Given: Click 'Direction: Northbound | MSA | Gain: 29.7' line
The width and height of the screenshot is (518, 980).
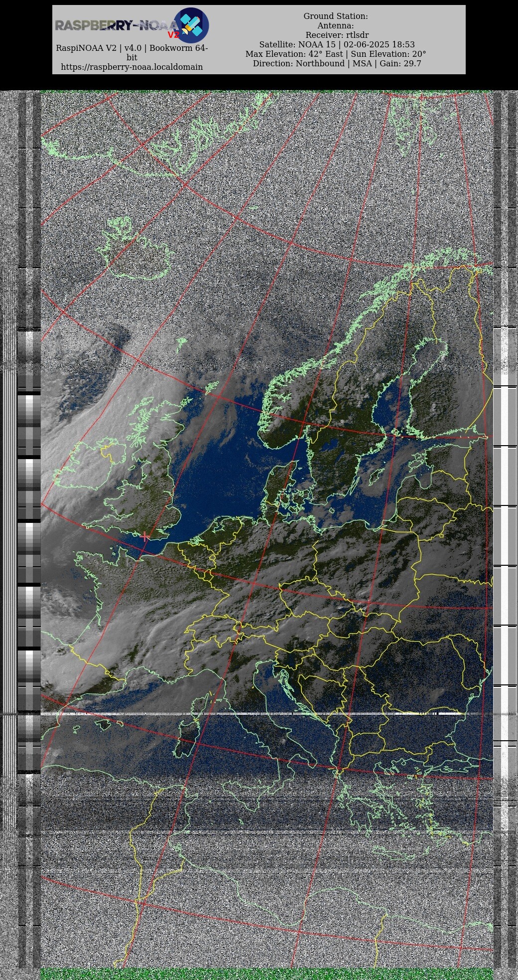Looking at the screenshot, I should point(337,63).
